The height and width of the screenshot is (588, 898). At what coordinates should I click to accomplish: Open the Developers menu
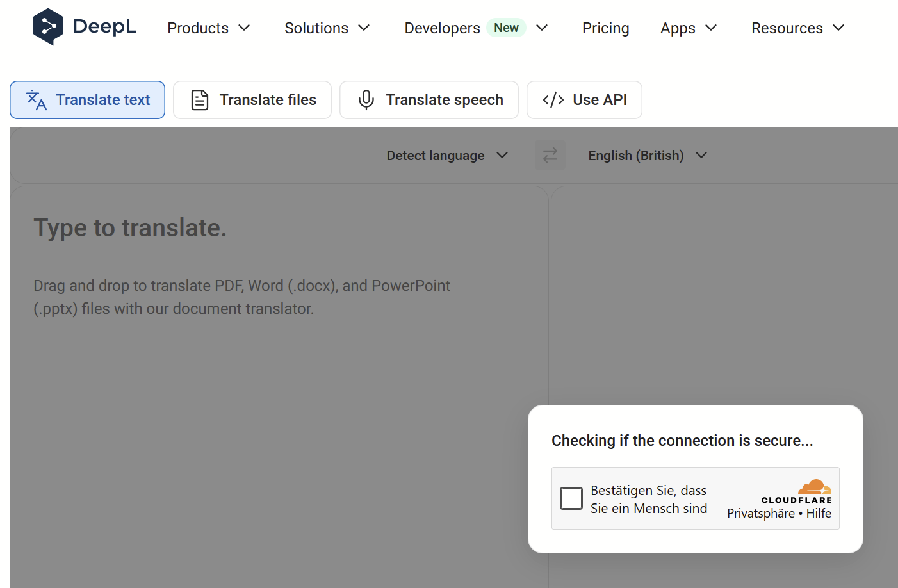tap(476, 28)
